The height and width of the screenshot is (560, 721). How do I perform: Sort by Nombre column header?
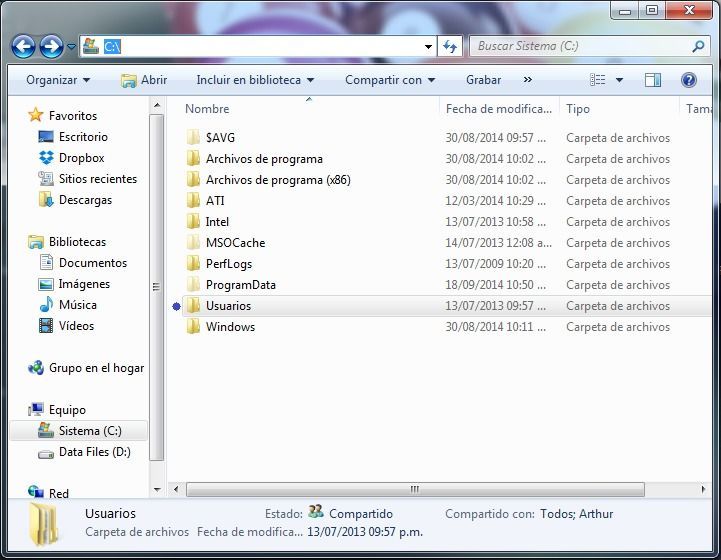[x=208, y=109]
